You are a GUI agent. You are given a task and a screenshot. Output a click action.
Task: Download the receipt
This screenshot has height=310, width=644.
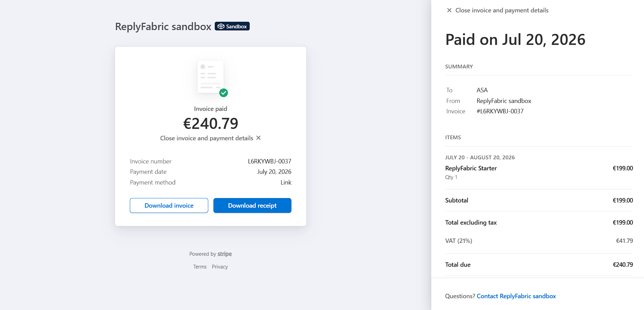click(x=252, y=206)
